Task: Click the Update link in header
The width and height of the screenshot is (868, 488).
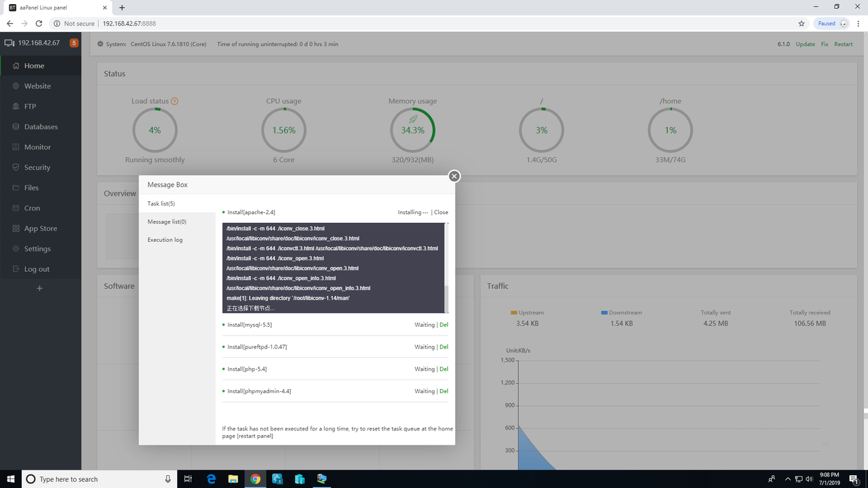Action: [805, 44]
